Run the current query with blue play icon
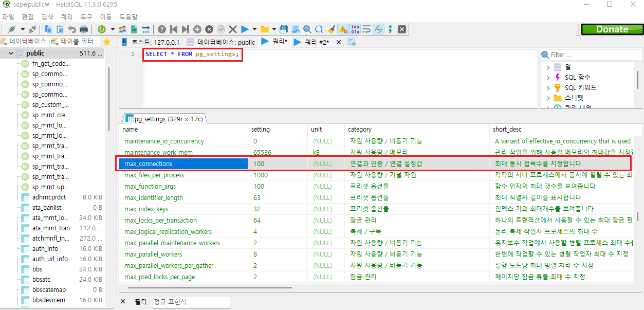 click(x=244, y=29)
